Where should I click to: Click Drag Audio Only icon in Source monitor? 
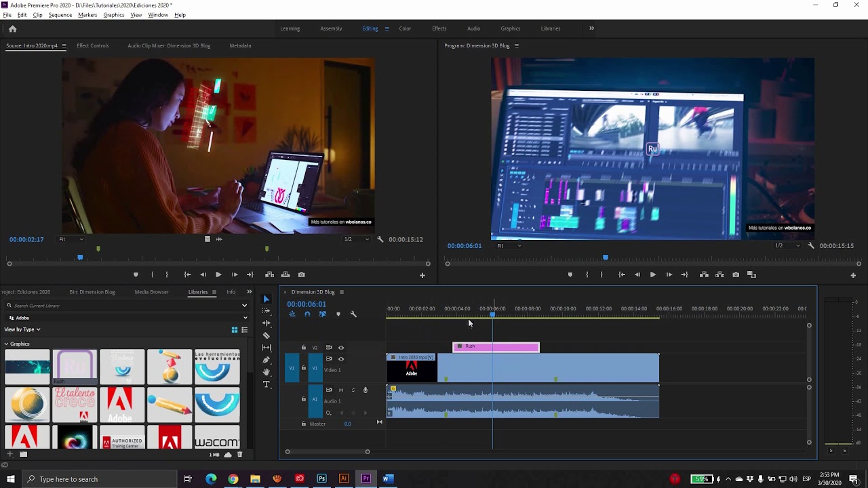(219, 239)
